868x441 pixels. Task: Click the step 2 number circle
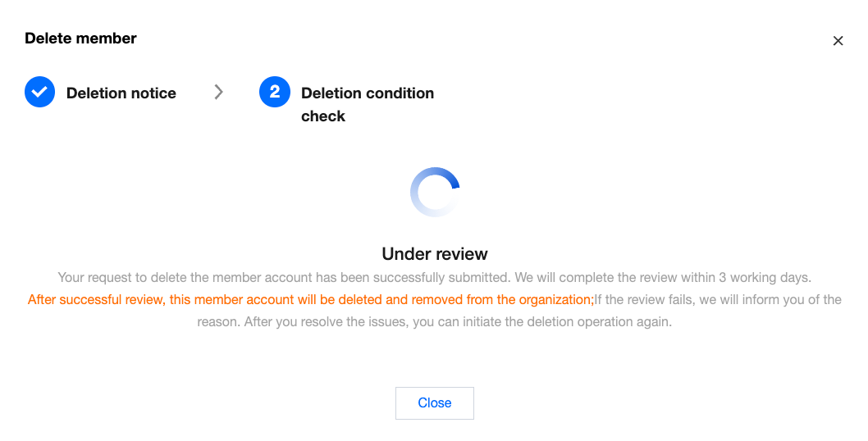275,93
